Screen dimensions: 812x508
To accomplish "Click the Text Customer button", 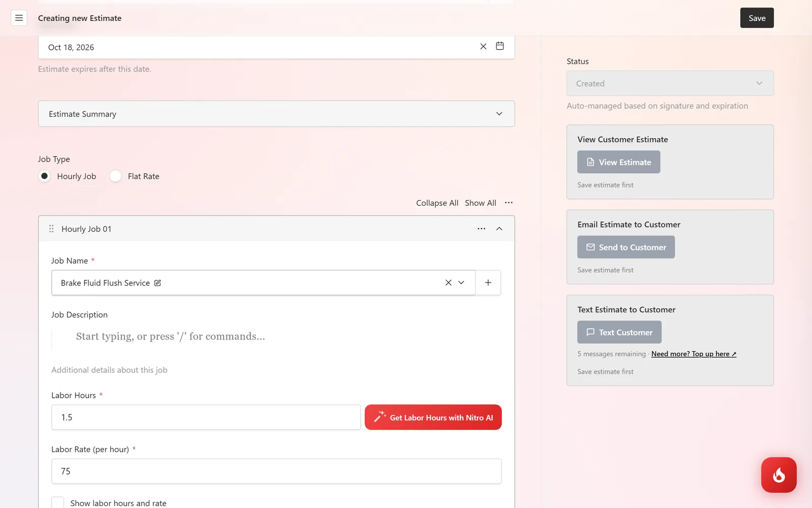I will pyautogui.click(x=619, y=332).
